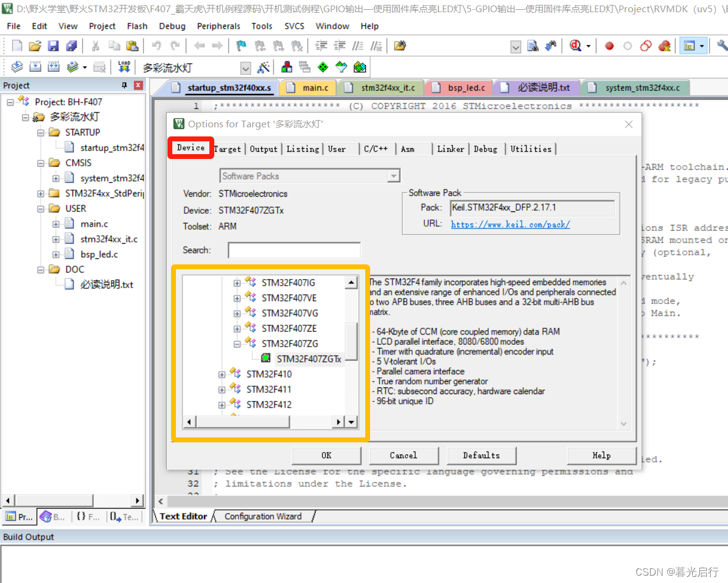Toggle the project window layout icon
The width and height of the screenshot is (728, 583).
690,46
